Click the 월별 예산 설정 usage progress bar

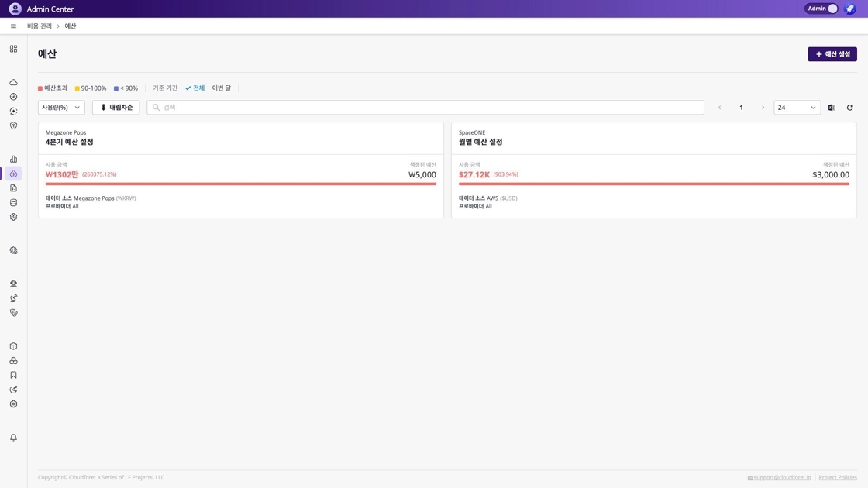653,184
